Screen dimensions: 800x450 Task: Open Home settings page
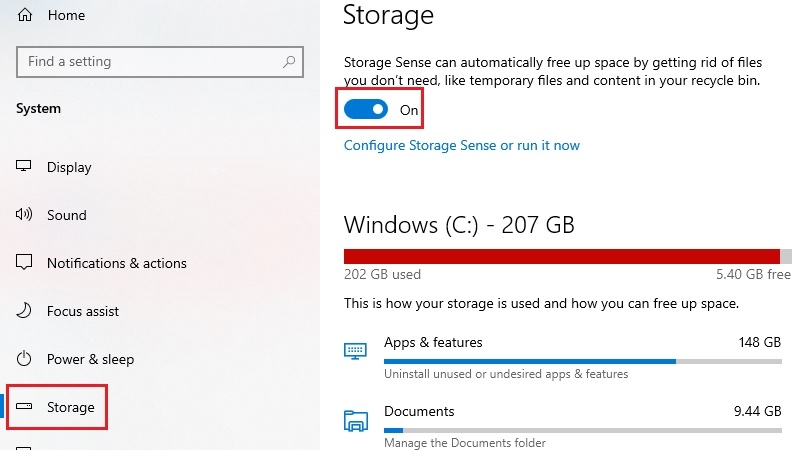(66, 15)
